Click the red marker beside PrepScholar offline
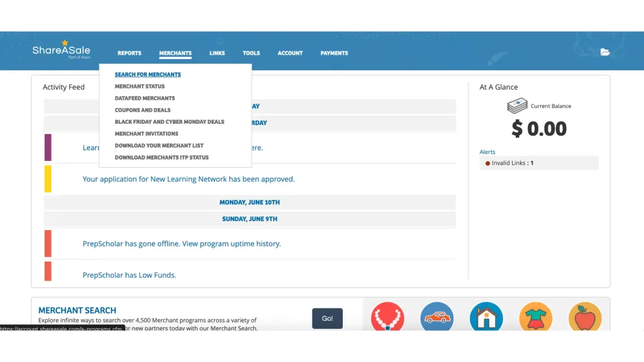 coord(48,244)
